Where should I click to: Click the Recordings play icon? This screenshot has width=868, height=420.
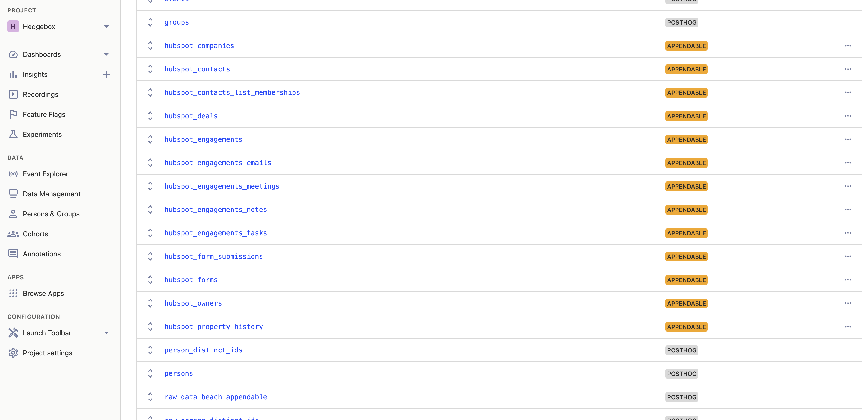[x=13, y=94]
